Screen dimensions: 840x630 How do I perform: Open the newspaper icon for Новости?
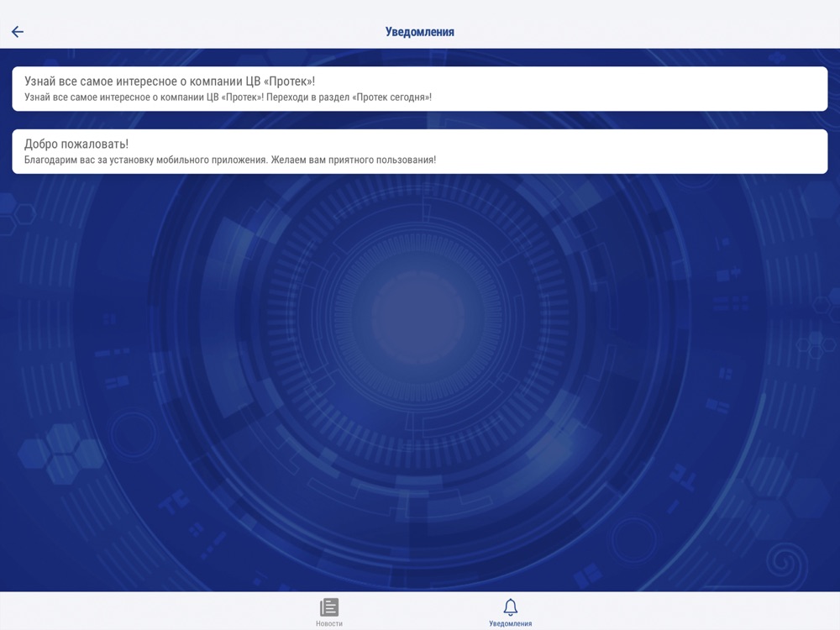(329, 607)
